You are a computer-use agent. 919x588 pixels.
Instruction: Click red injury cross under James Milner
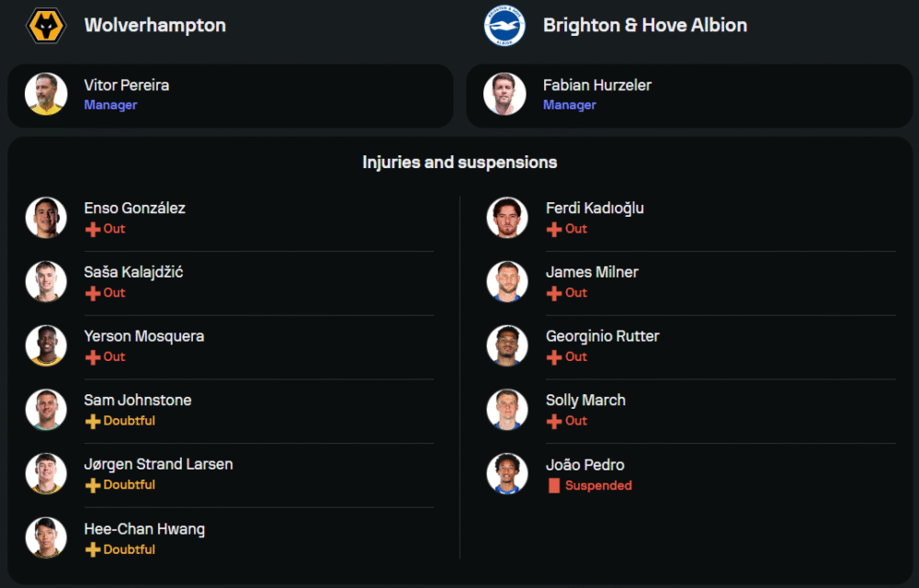click(x=554, y=293)
